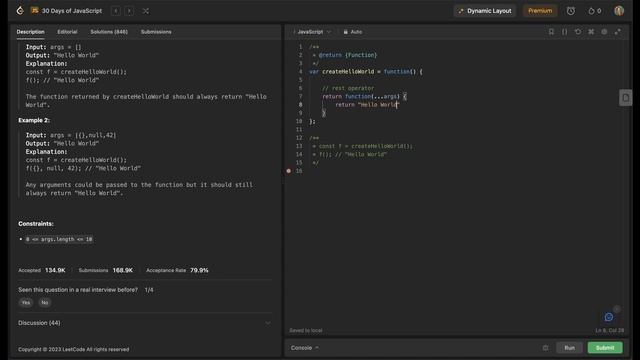View the streak fire counter
Viewport: 640px width, 360px height.
594,11
